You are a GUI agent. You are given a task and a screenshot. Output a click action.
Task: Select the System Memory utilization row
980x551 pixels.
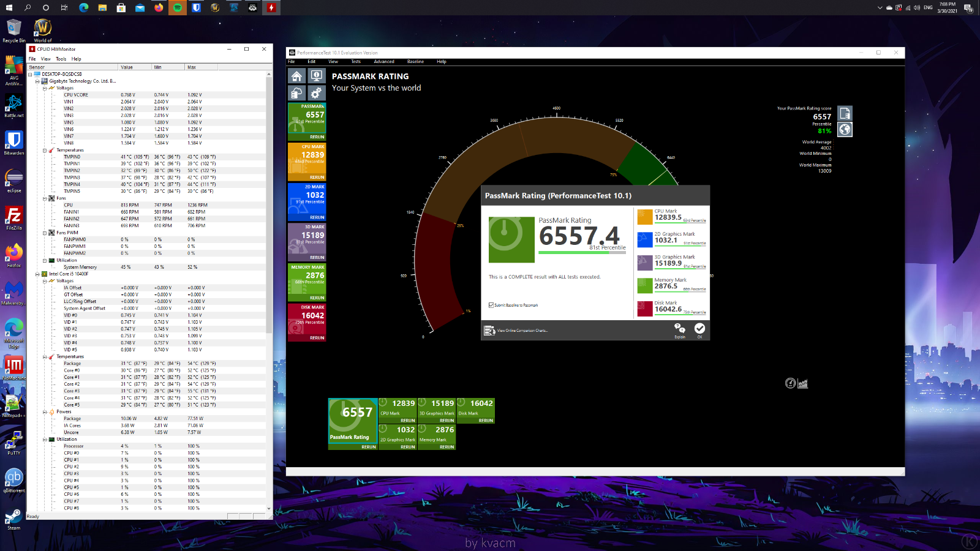pyautogui.click(x=147, y=267)
